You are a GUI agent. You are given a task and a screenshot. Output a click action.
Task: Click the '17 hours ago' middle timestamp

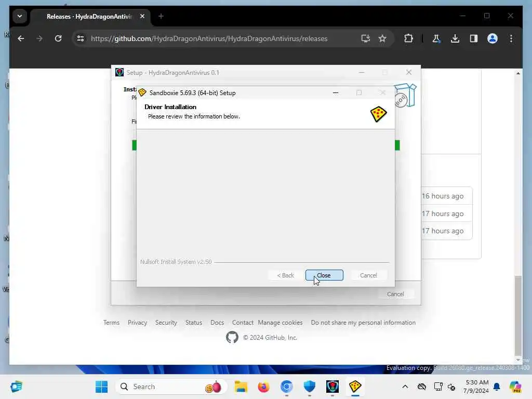click(443, 214)
